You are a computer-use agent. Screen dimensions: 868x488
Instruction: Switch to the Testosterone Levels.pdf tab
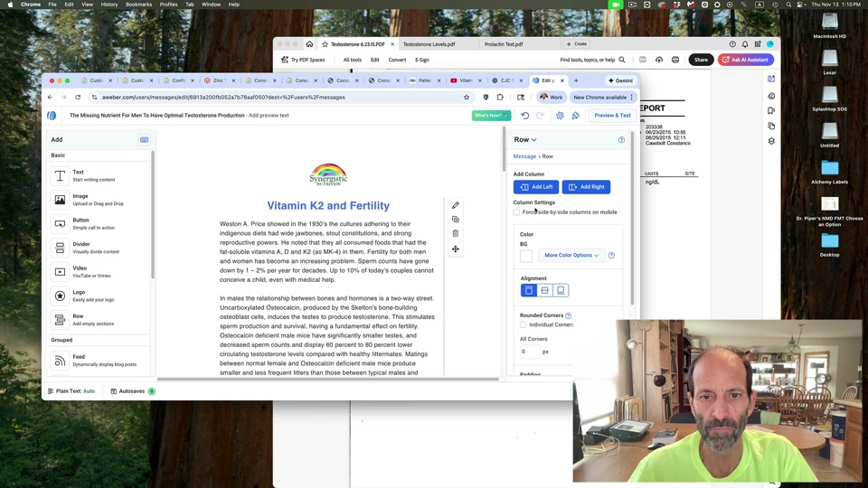click(x=429, y=43)
